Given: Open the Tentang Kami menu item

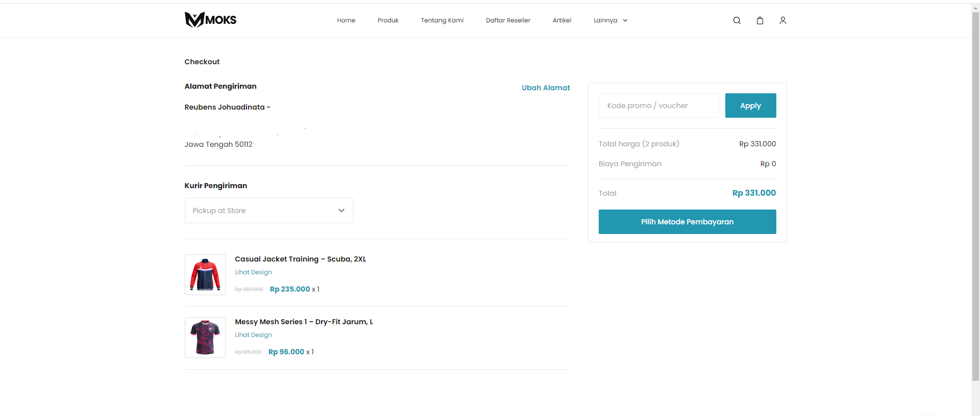Looking at the screenshot, I should (442, 20).
